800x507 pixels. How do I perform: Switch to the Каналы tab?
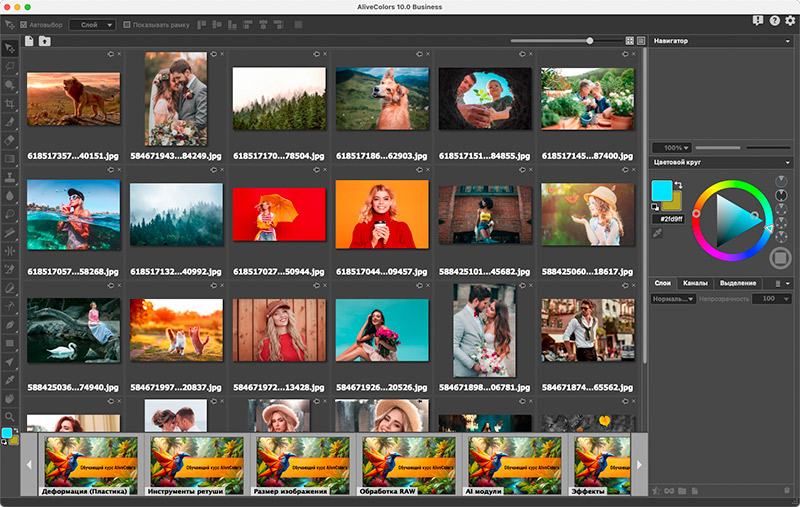[695, 284]
